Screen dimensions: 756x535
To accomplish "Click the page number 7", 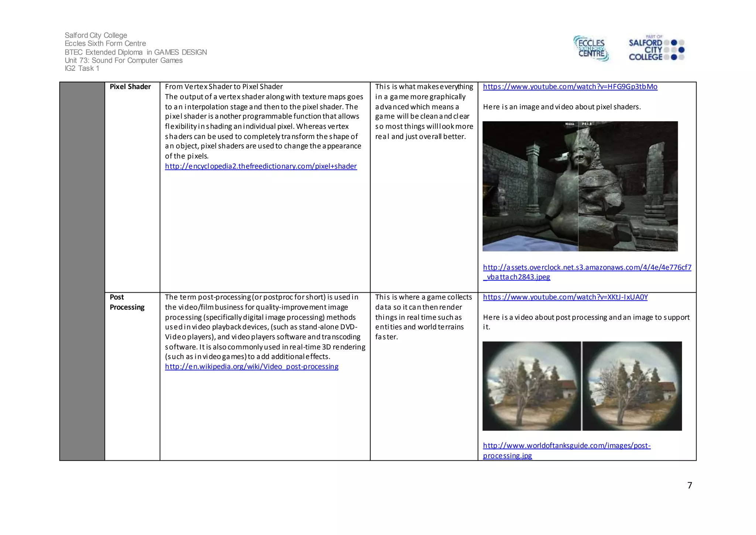I will [x=690, y=485].
